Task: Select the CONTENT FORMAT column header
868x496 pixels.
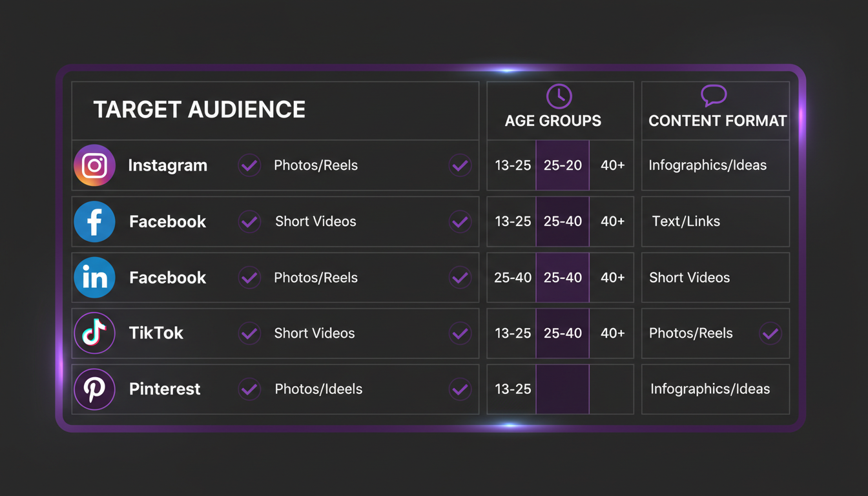Action: pyautogui.click(x=718, y=121)
